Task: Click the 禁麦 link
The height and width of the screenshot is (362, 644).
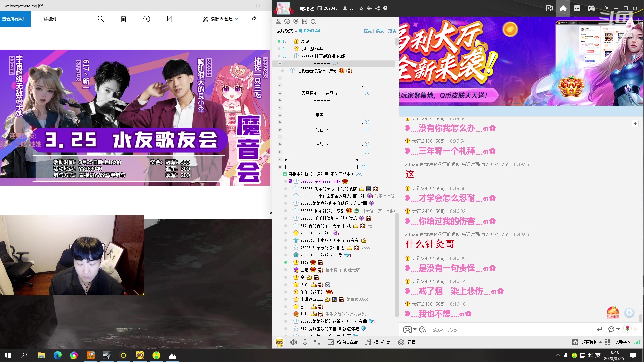Action: 380,31
